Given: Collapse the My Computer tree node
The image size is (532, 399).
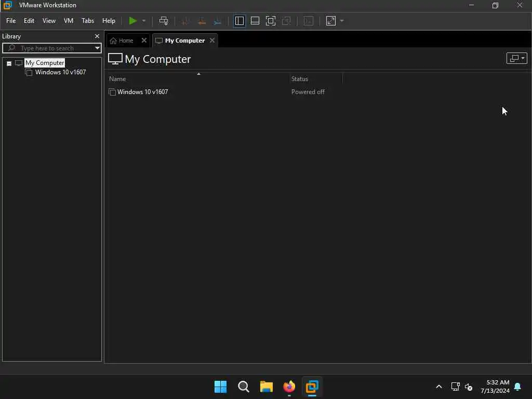Looking at the screenshot, I should click(9, 63).
